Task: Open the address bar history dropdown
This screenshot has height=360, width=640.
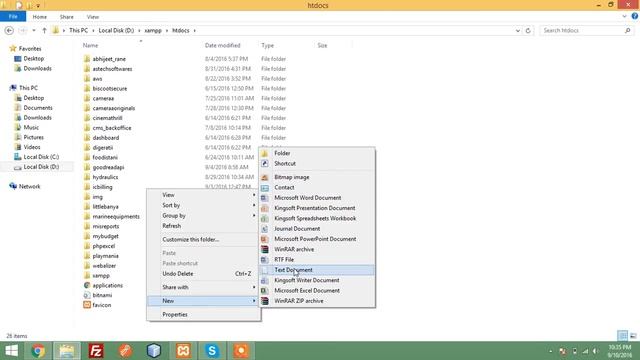Action: click(x=518, y=31)
